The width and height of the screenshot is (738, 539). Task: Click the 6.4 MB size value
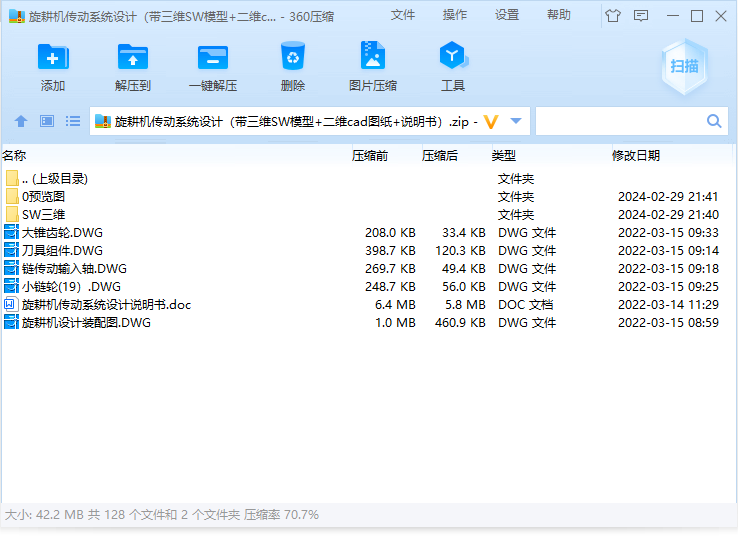tap(395, 305)
